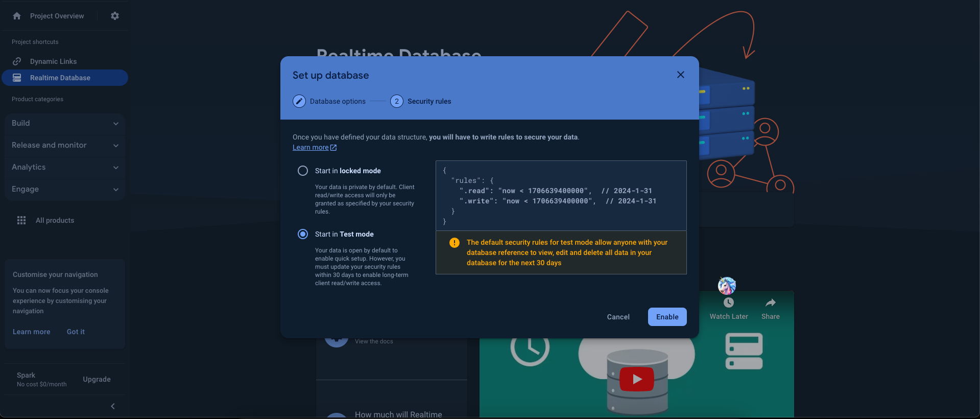The width and height of the screenshot is (980, 419).
Task: Open project settings gear icon
Action: (115, 16)
